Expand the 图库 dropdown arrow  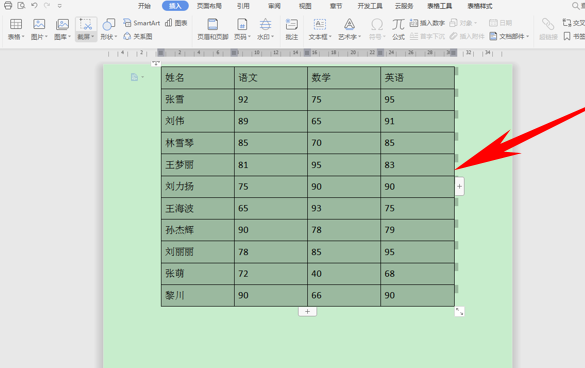pos(69,37)
